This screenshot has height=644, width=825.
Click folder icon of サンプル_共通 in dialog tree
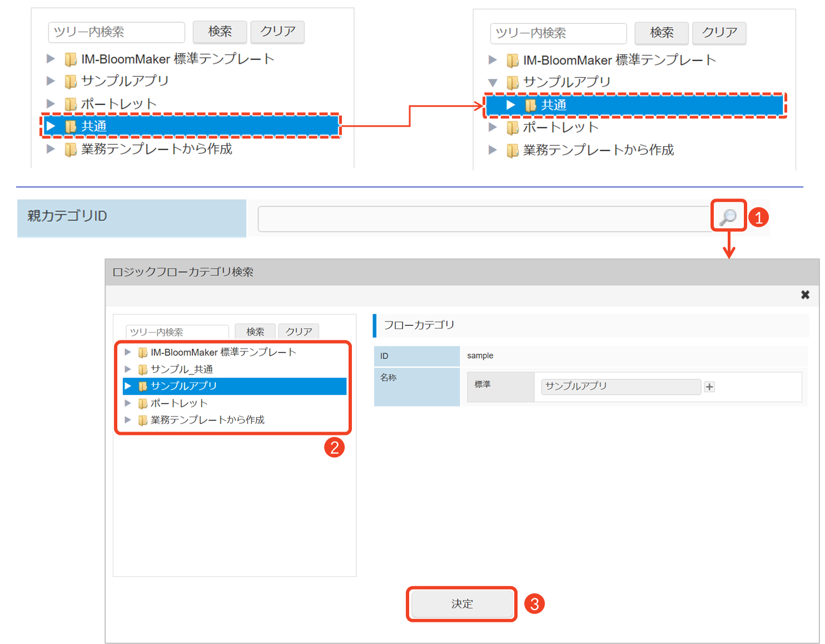click(143, 369)
